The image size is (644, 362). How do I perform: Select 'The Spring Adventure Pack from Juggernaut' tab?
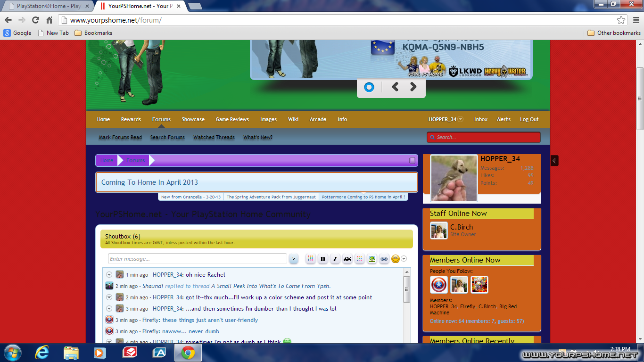[x=271, y=197]
